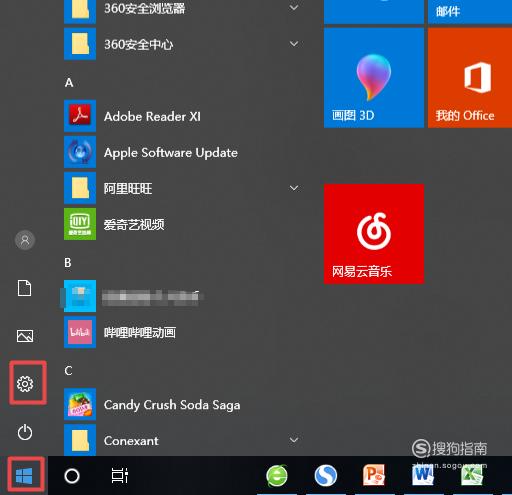Open Adobe Reader XI app icon

tap(80, 116)
